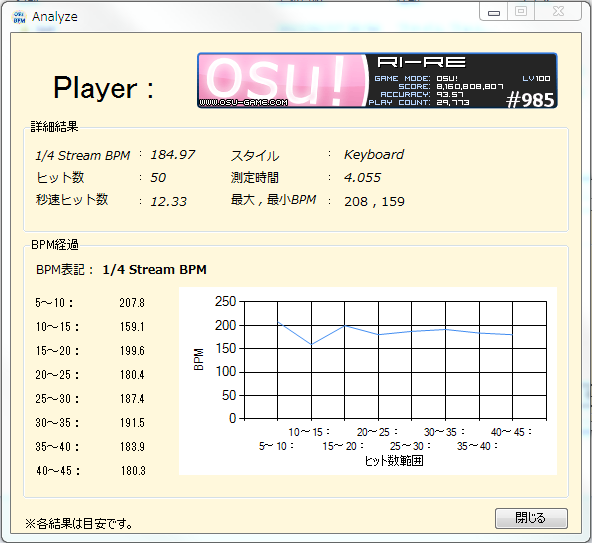Click the RI-RE player name on banner

pos(421,62)
